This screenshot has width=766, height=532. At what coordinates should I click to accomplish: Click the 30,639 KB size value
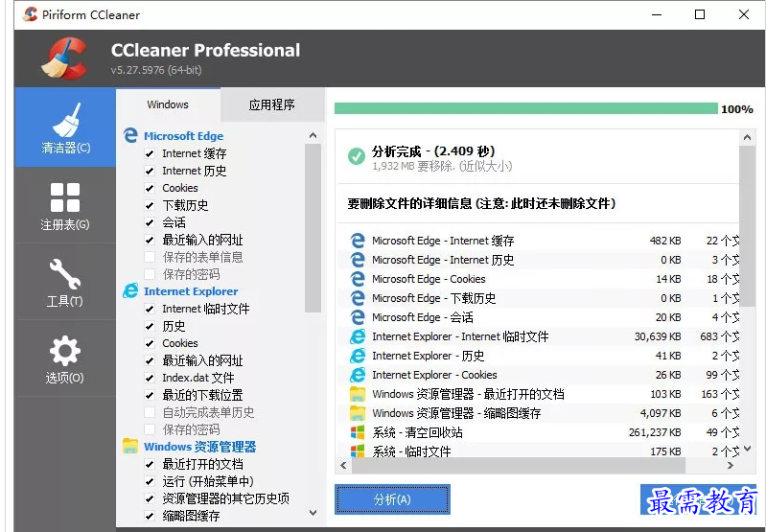pyautogui.click(x=658, y=336)
